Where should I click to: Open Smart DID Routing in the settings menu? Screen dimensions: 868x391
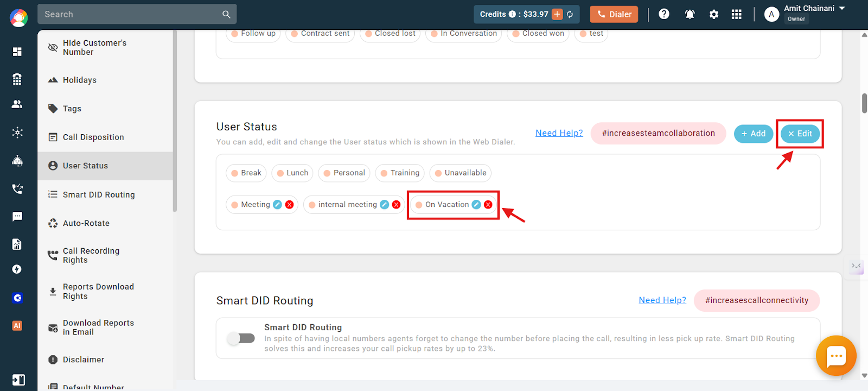click(x=105, y=194)
